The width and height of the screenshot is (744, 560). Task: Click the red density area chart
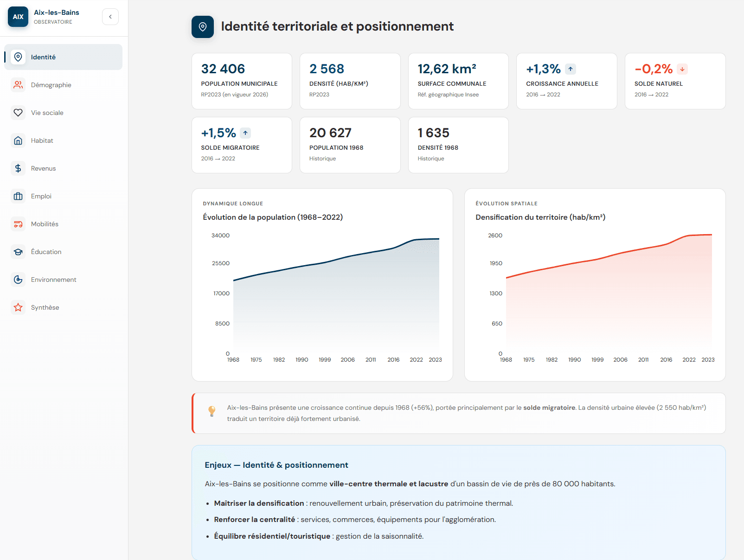pyautogui.click(x=609, y=301)
